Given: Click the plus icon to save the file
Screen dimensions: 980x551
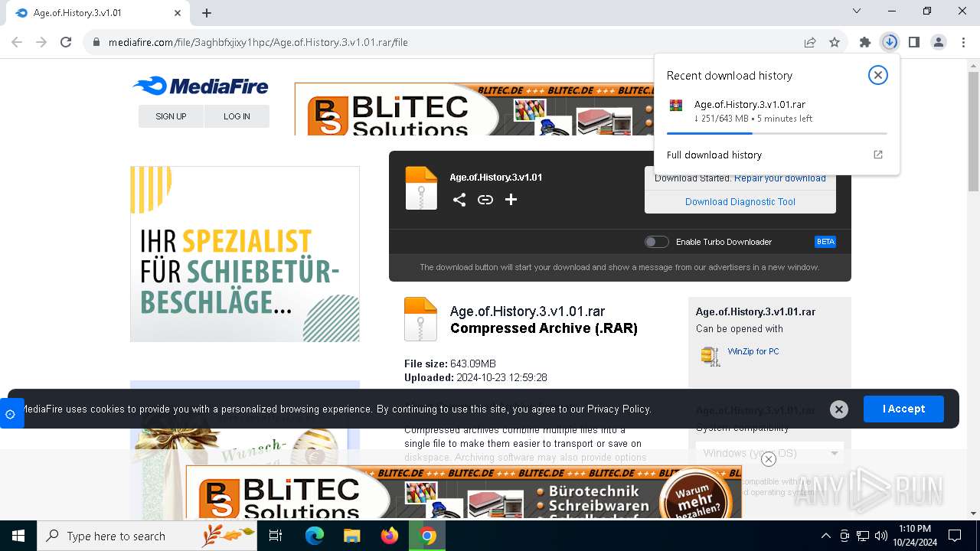Looking at the screenshot, I should point(511,200).
